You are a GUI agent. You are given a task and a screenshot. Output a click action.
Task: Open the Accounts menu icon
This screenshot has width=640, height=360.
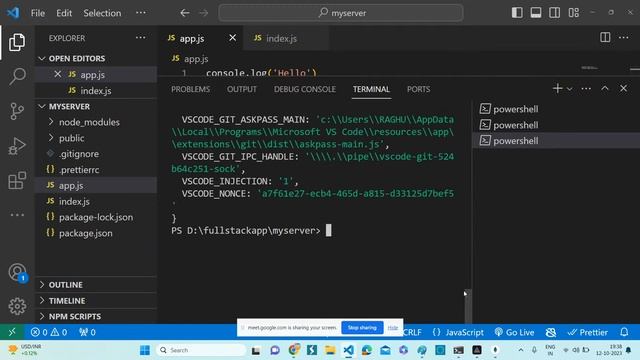(x=17, y=272)
